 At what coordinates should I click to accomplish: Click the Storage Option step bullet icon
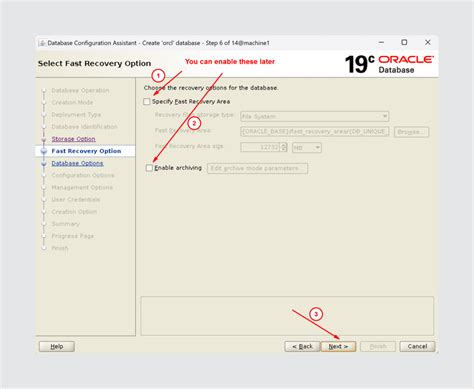coord(44,139)
